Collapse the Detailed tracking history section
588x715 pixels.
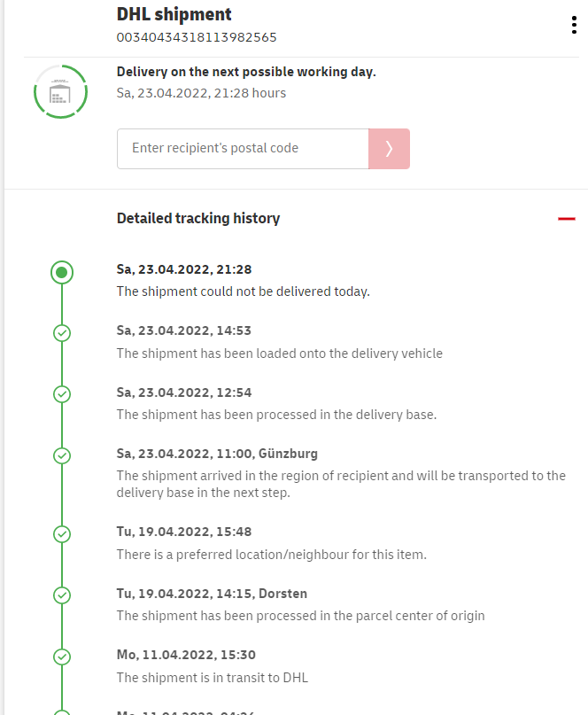click(567, 219)
